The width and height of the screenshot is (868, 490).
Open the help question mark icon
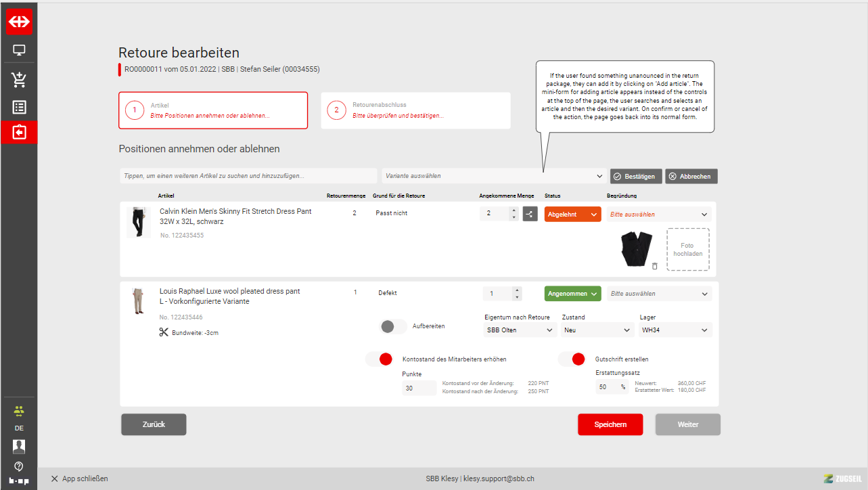[x=19, y=466]
